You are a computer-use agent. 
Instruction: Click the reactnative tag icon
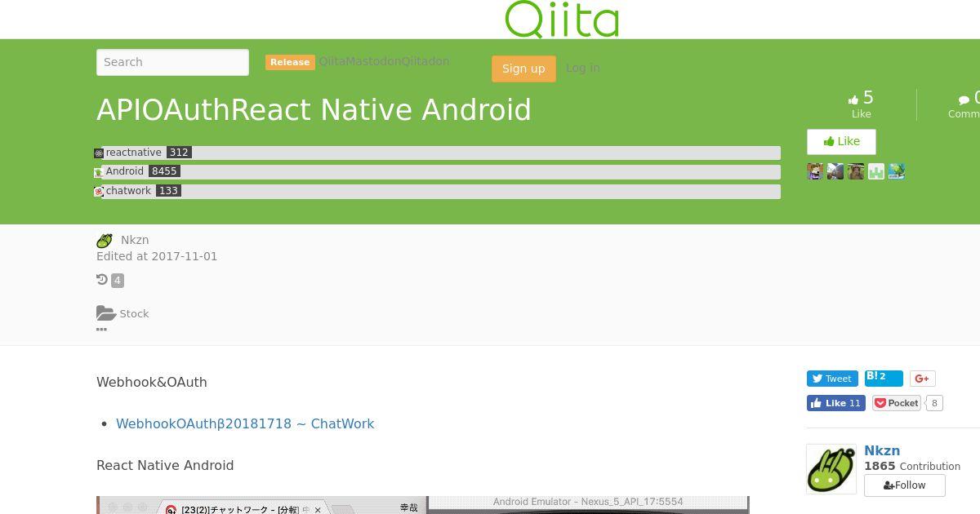click(x=99, y=153)
